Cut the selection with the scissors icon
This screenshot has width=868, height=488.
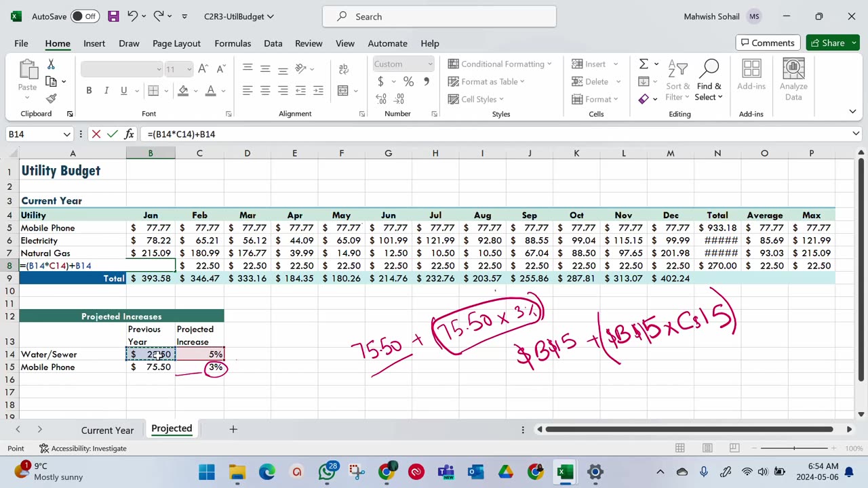(x=51, y=64)
